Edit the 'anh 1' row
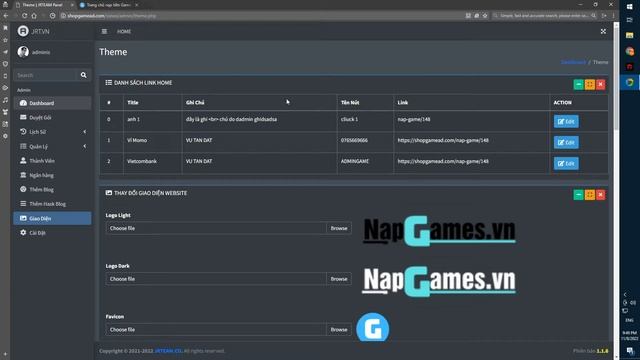 [x=566, y=121]
